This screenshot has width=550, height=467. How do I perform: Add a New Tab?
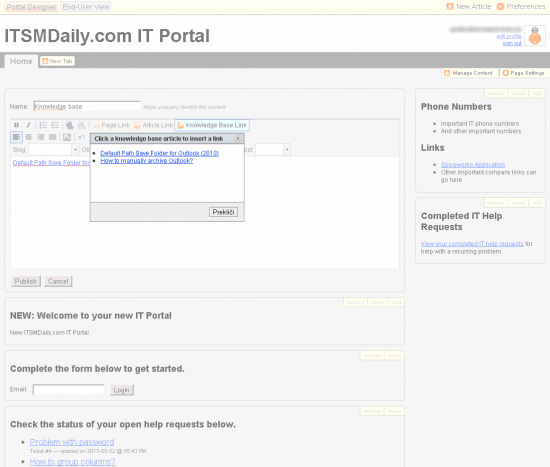(57, 61)
